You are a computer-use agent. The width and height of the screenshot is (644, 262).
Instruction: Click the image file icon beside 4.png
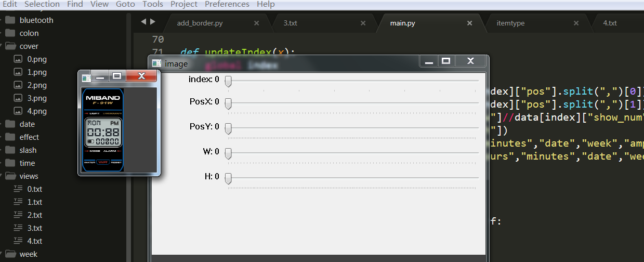point(18,111)
